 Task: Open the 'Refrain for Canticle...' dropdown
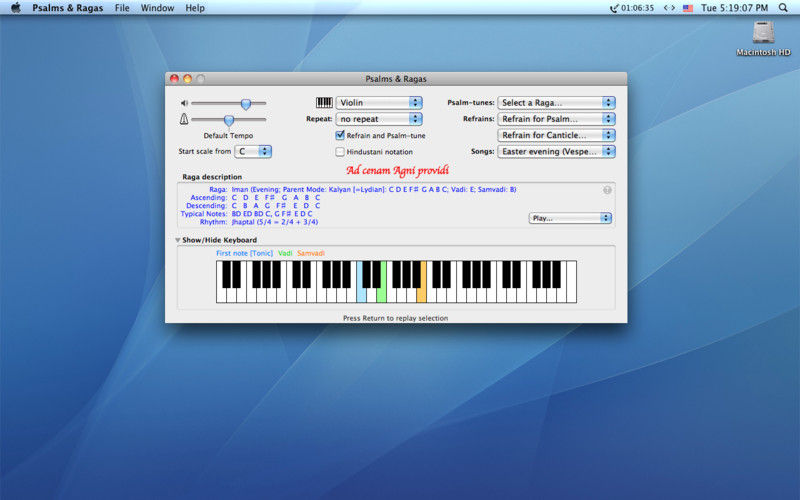pyautogui.click(x=557, y=135)
